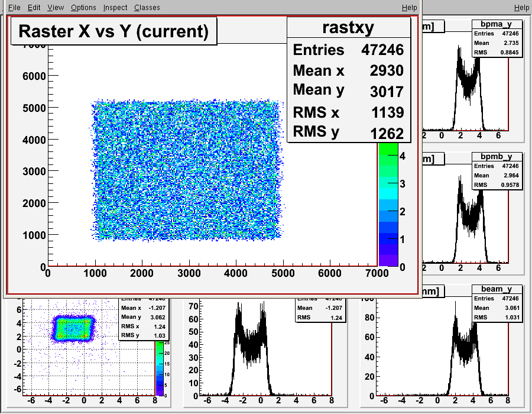
Task: Open the View menu
Action: 56,8
